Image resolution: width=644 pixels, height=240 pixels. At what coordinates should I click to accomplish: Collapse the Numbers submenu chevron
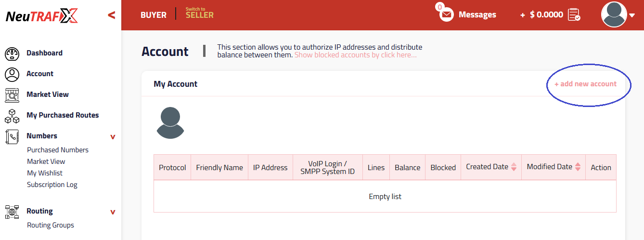[x=113, y=137]
